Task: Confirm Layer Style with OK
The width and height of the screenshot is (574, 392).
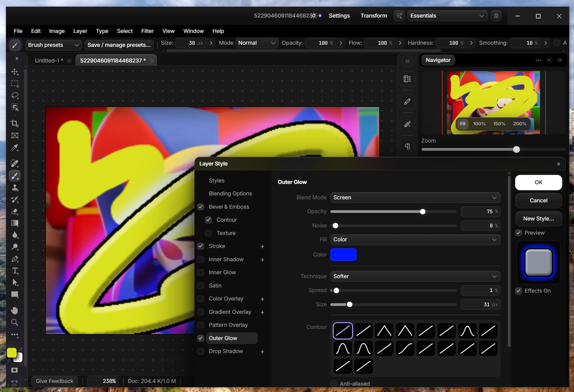Action: (538, 182)
